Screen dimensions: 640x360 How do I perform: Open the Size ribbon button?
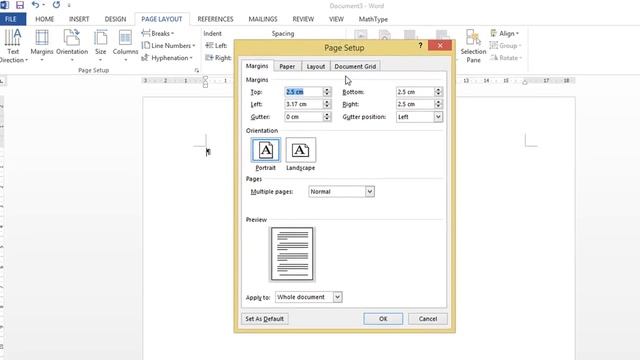[x=100, y=46]
